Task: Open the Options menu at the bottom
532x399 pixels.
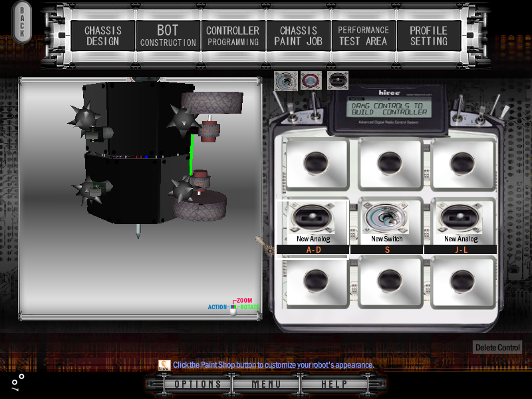Action: click(198, 384)
